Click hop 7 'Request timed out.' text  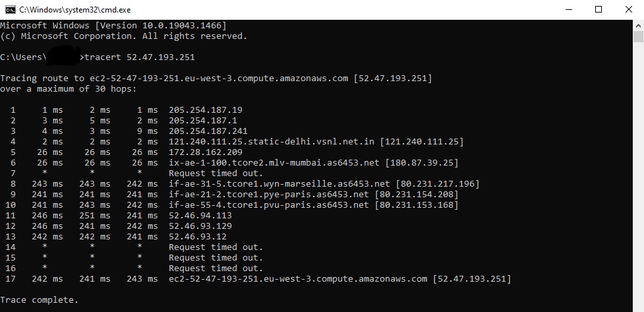coord(216,173)
